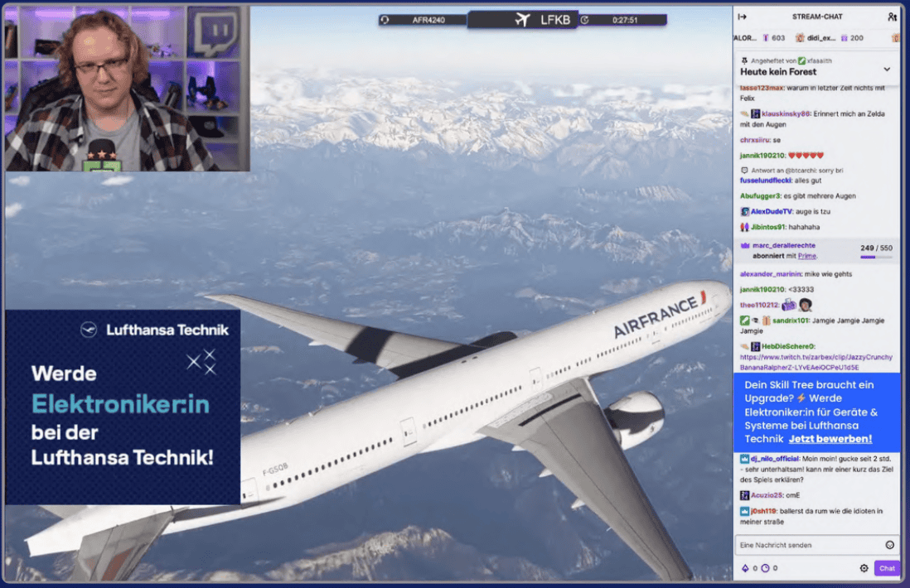Click the badge icon beside klauskinsky86
910x588 pixels.
coord(756,113)
